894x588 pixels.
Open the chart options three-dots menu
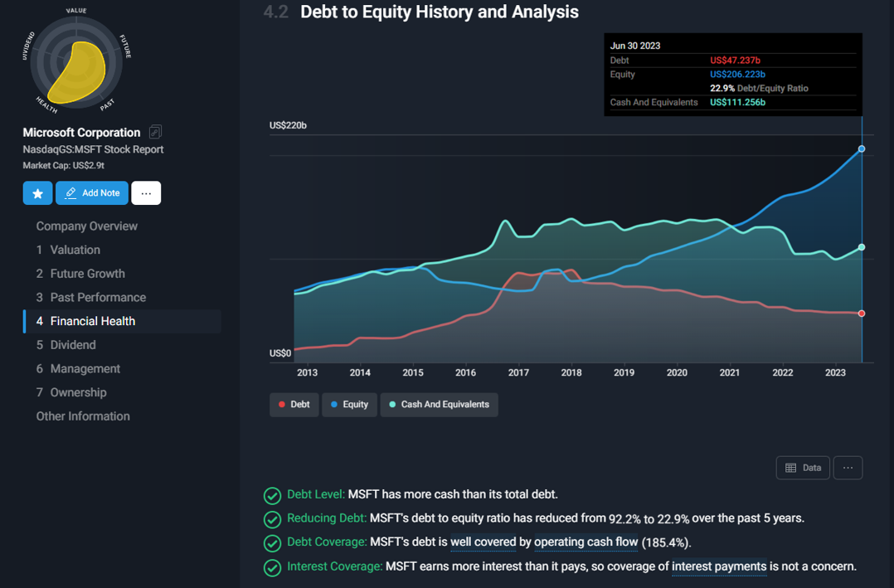tap(848, 468)
